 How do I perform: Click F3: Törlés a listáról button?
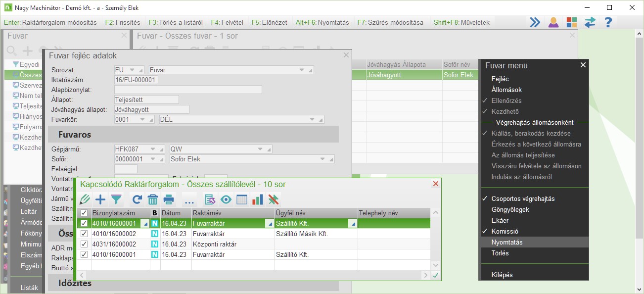(x=176, y=22)
